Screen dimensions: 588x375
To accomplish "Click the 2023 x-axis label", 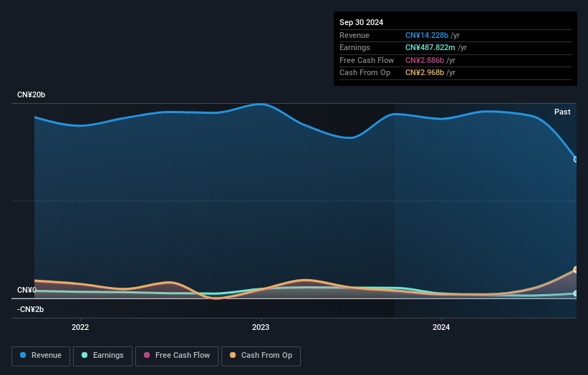I will [261, 327].
